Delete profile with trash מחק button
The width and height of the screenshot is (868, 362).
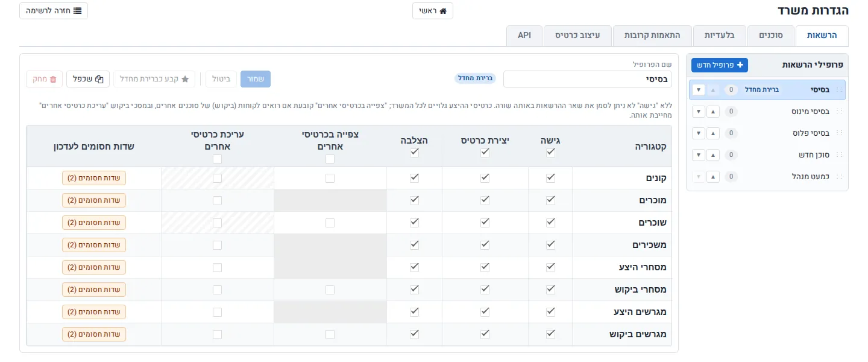(44, 79)
